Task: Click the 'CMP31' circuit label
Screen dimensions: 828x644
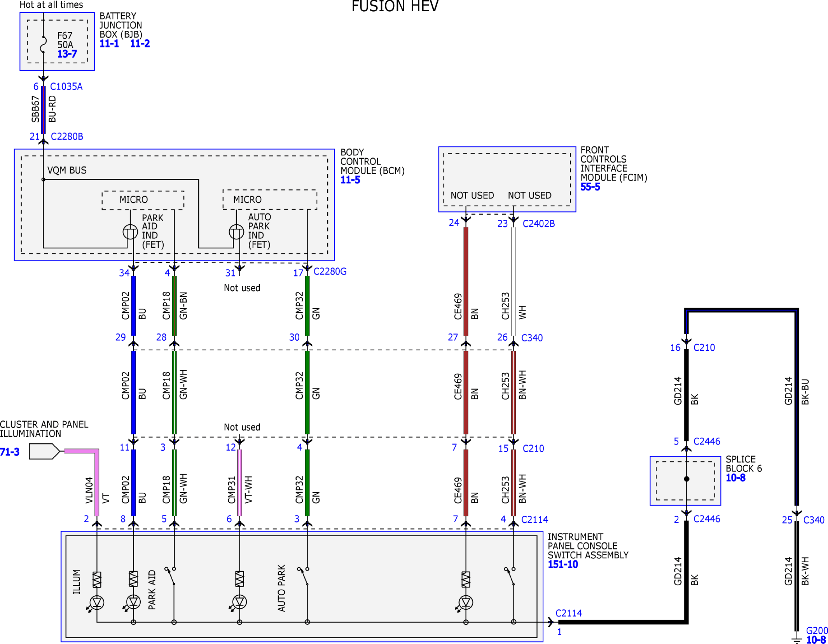Action: click(232, 490)
